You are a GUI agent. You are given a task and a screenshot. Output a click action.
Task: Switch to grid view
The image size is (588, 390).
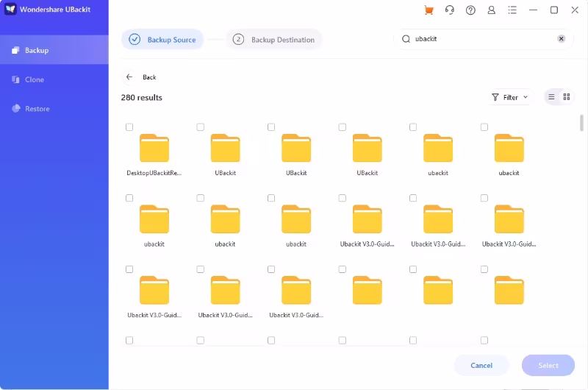click(x=567, y=97)
